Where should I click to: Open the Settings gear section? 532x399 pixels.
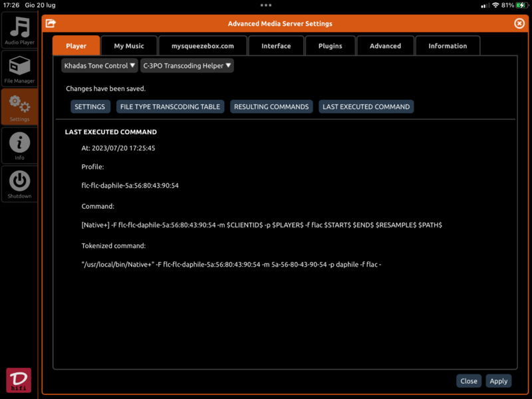point(19,107)
